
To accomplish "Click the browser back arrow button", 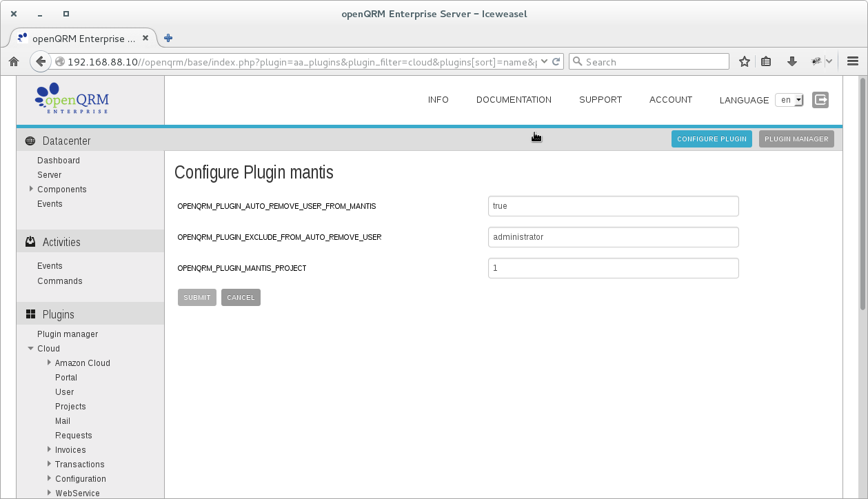I will (41, 61).
